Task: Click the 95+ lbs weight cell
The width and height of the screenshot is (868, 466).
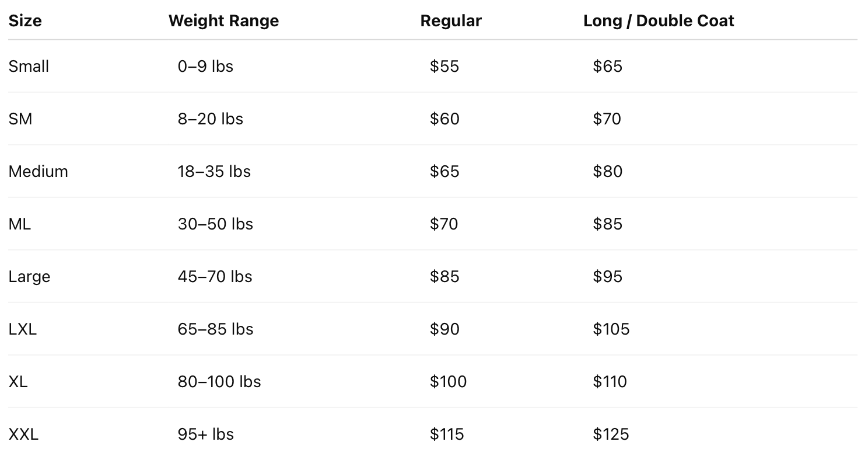Action: pos(206,434)
